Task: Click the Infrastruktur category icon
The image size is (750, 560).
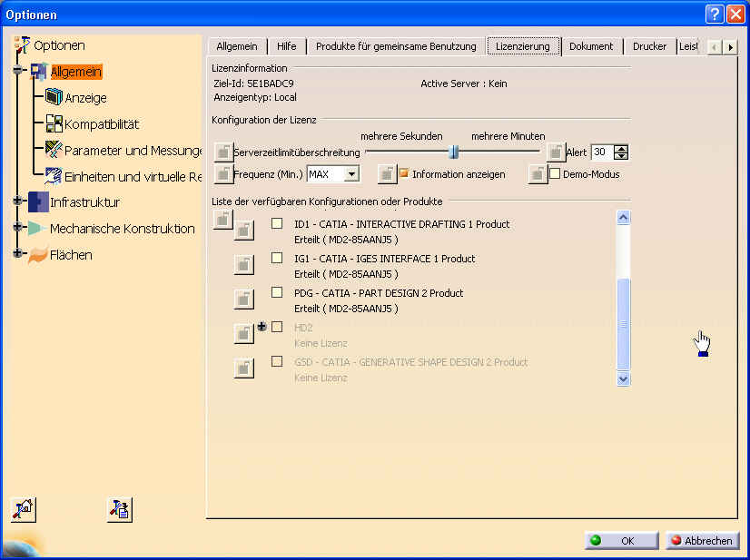Action: click(x=38, y=201)
